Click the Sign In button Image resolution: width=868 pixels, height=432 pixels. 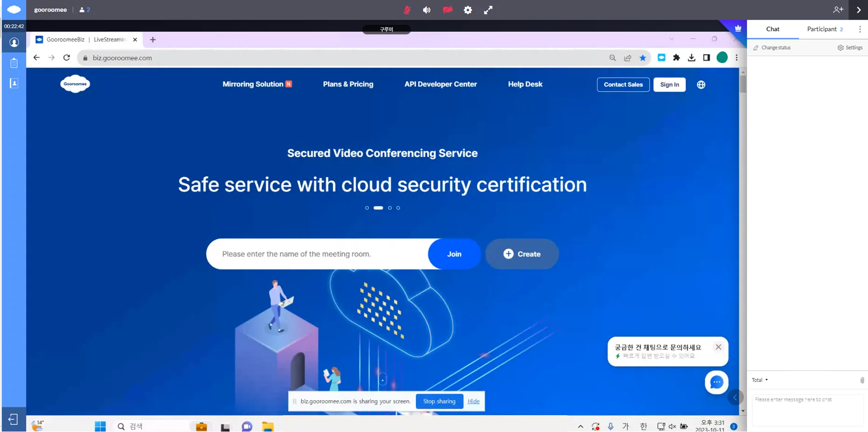point(669,84)
